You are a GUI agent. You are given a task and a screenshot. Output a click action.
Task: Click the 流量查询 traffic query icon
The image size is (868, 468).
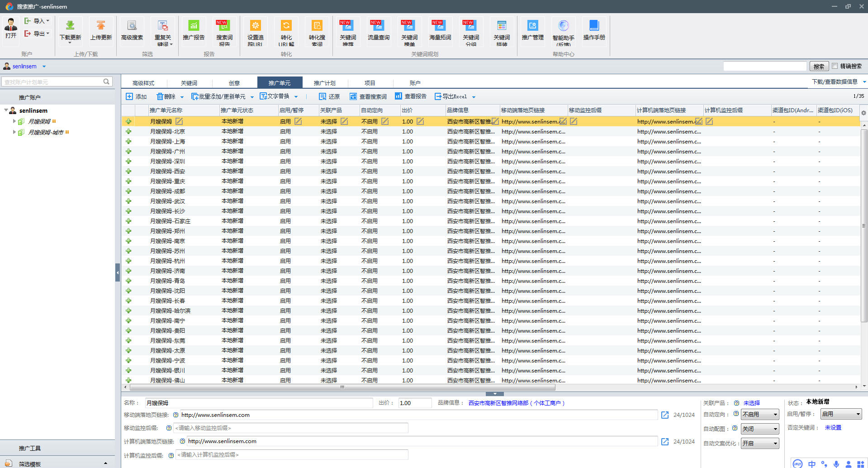coord(378,26)
